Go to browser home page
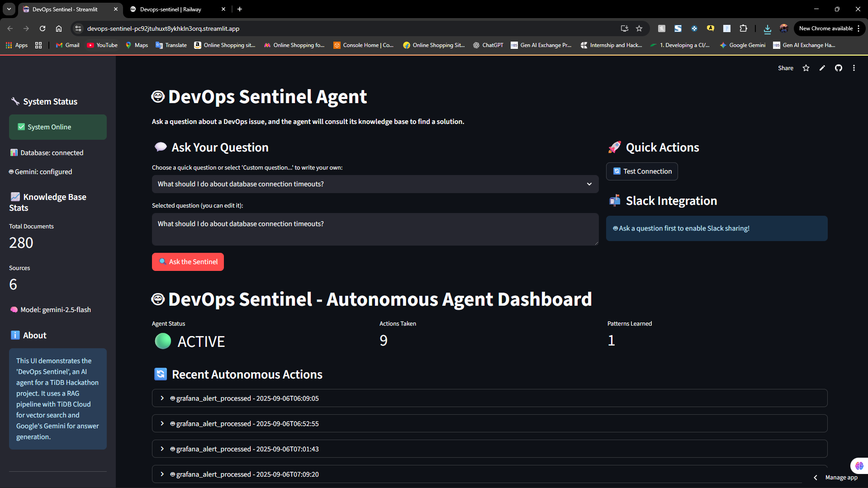The width and height of the screenshot is (868, 488). [59, 28]
